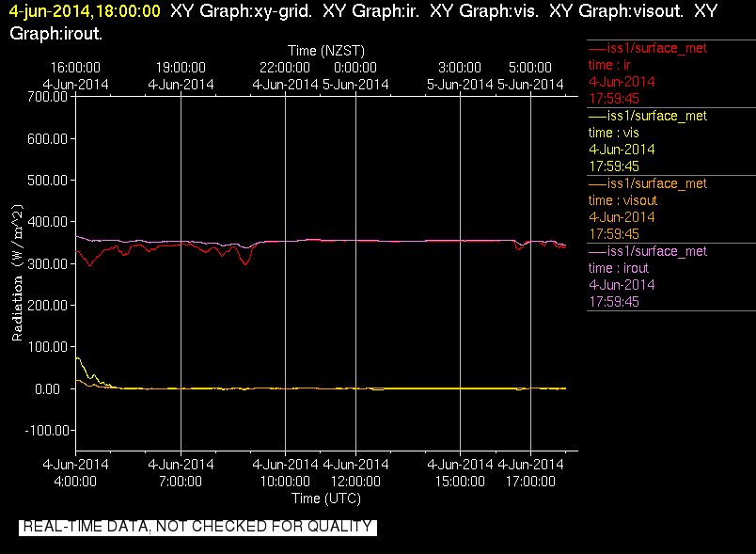Click the 400.00 y-axis value
756x554 pixels.
[x=47, y=222]
